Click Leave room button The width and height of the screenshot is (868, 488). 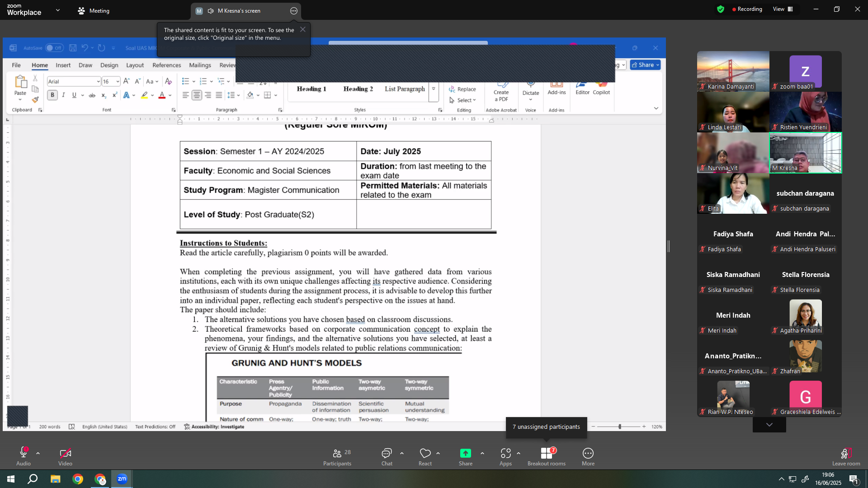(846, 457)
